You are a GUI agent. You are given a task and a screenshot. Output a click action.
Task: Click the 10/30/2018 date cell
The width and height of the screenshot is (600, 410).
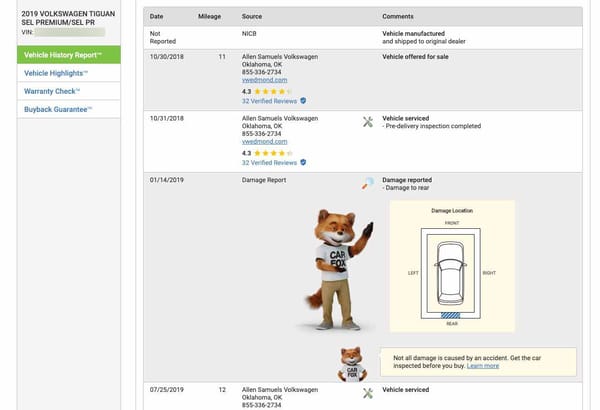pyautogui.click(x=167, y=57)
